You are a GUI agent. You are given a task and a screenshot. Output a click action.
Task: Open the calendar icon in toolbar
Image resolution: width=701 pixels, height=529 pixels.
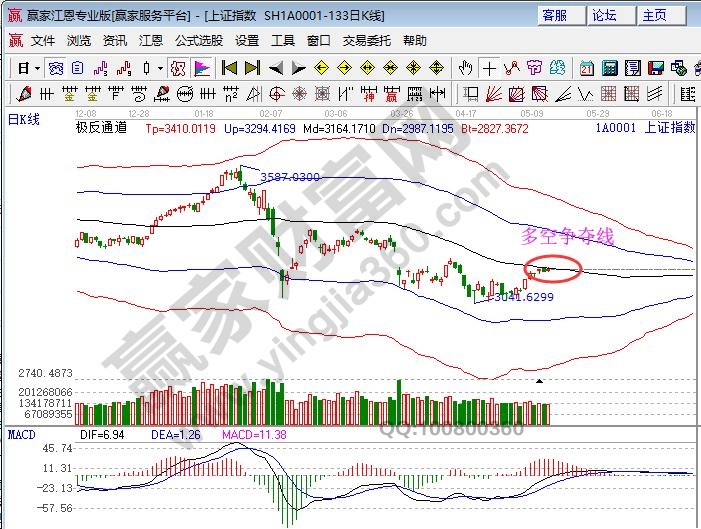pos(586,68)
